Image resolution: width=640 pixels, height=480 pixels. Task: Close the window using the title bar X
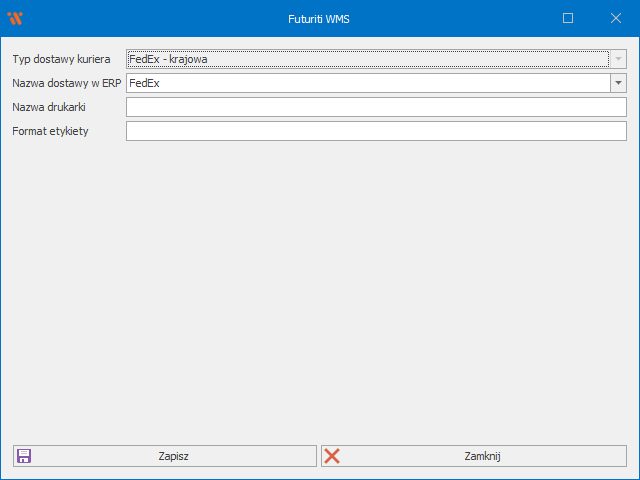[x=616, y=18]
